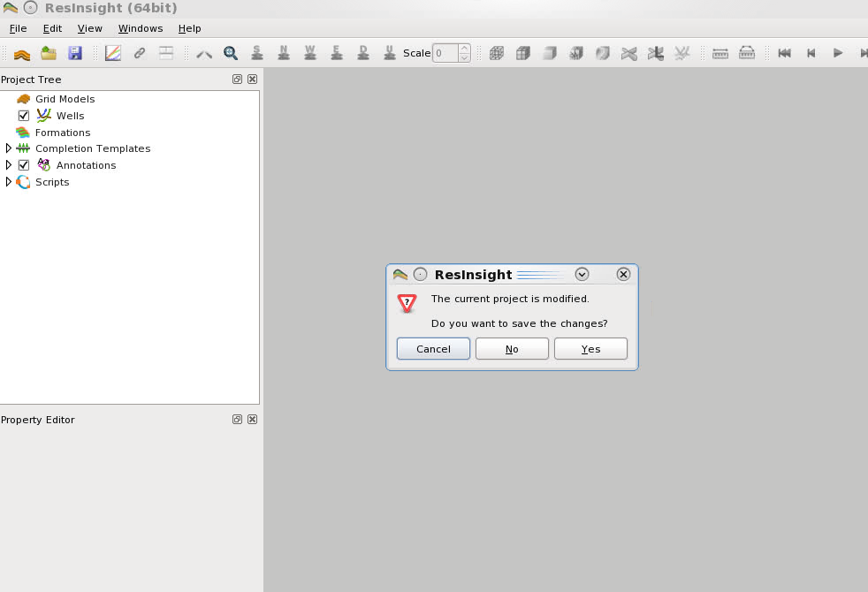
Task: Activate the link views chain icon
Action: click(140, 53)
